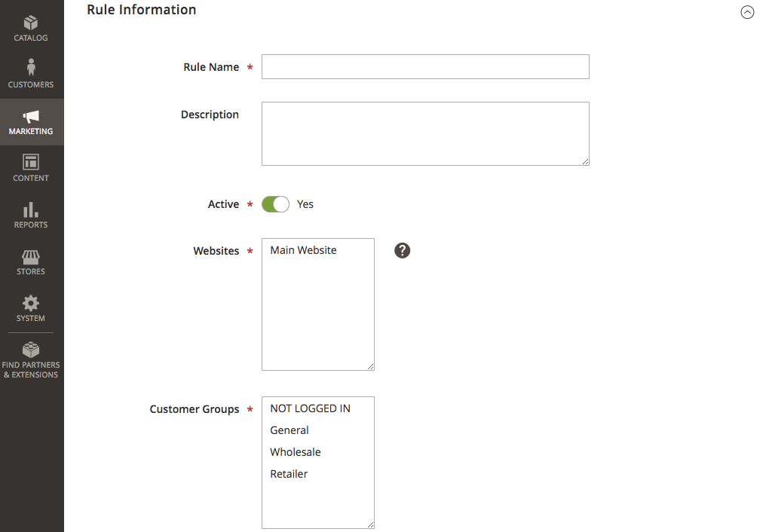Open the Reports sidebar menu
Image resolution: width=772 pixels, height=532 pixels.
[31, 216]
